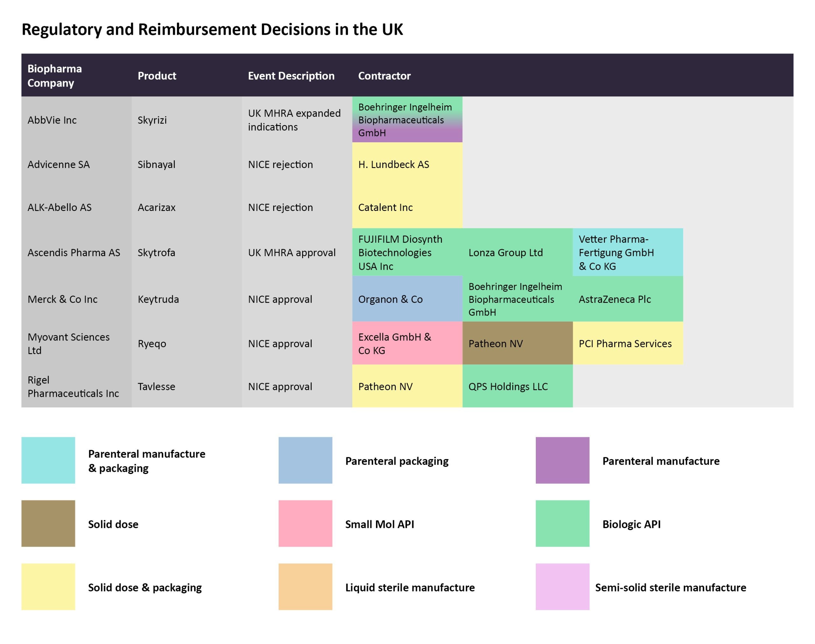Click the Parenteral manufacture & packaging cyan swatch
Viewport: 815px width, 644px height.
(x=48, y=460)
